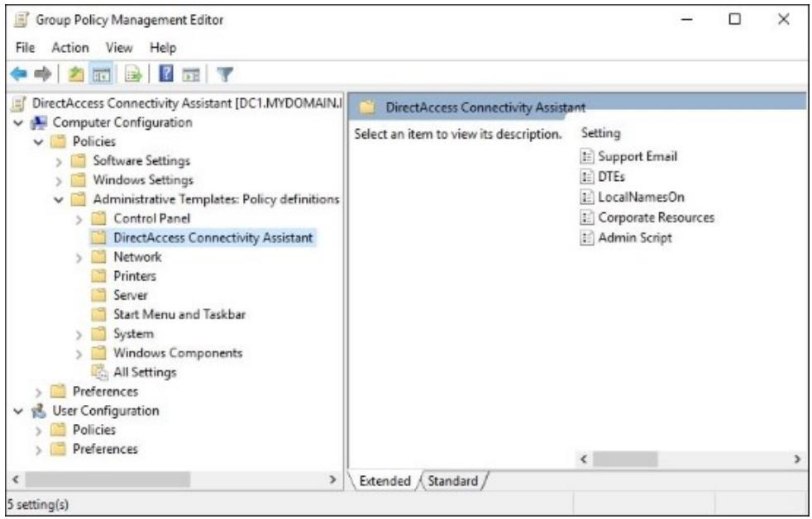The image size is (812, 519).
Task: Toggle the Show/Hide Action Pane icon
Action: click(190, 74)
